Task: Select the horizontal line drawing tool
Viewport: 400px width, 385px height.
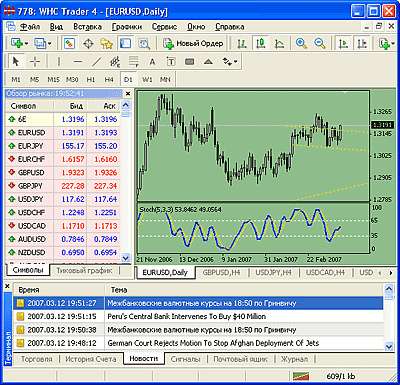Action: coord(78,62)
